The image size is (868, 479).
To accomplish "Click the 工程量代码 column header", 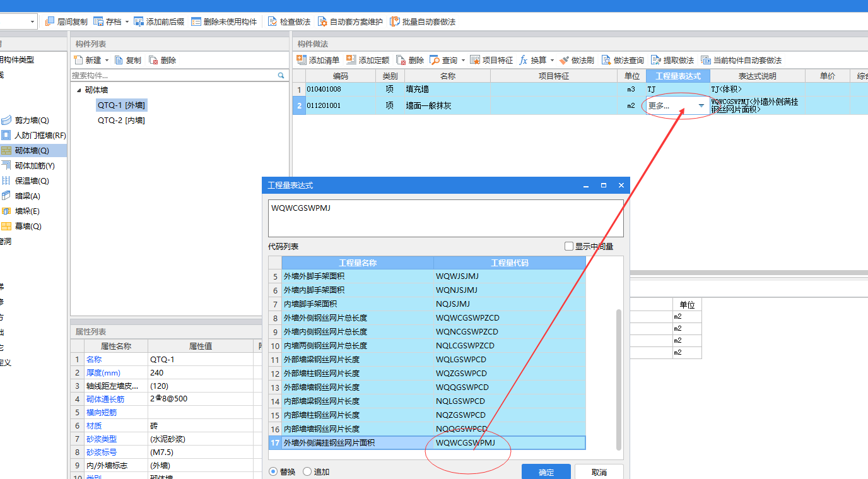I will coord(510,263).
